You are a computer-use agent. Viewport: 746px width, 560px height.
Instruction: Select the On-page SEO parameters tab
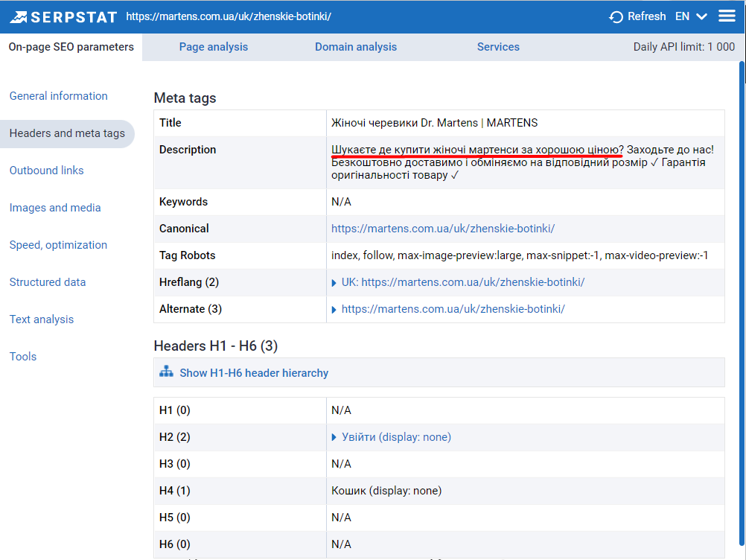click(71, 47)
